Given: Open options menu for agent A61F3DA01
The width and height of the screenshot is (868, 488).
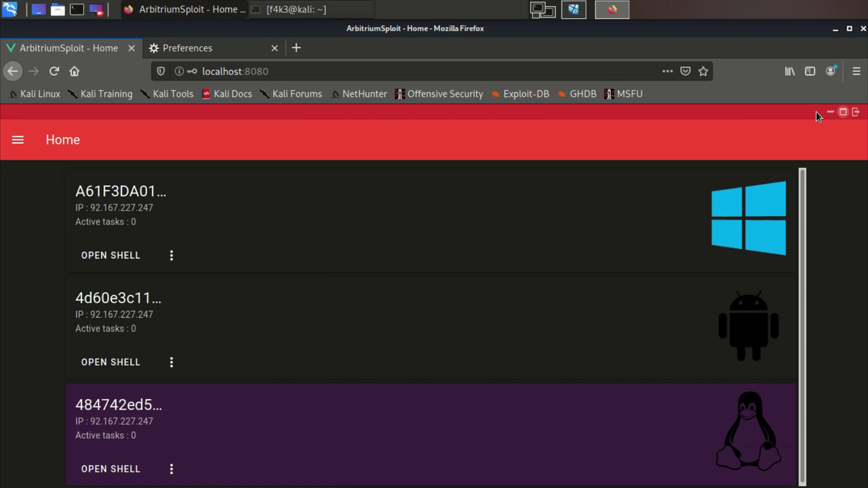Looking at the screenshot, I should pos(171,255).
